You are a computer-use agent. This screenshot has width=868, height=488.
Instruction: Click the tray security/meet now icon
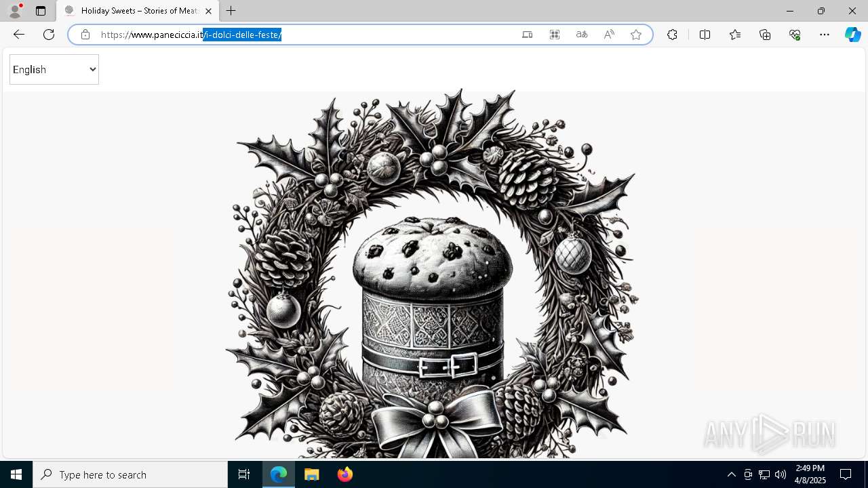(x=748, y=474)
